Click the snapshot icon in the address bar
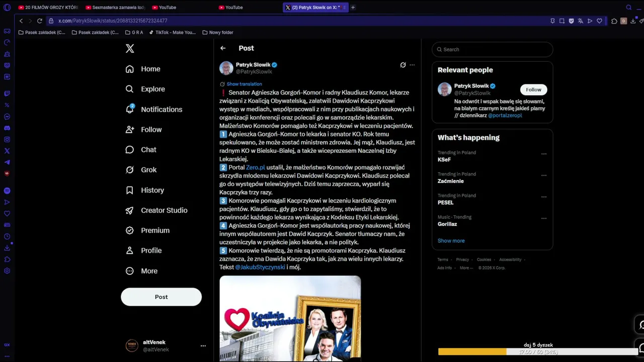 [562, 21]
